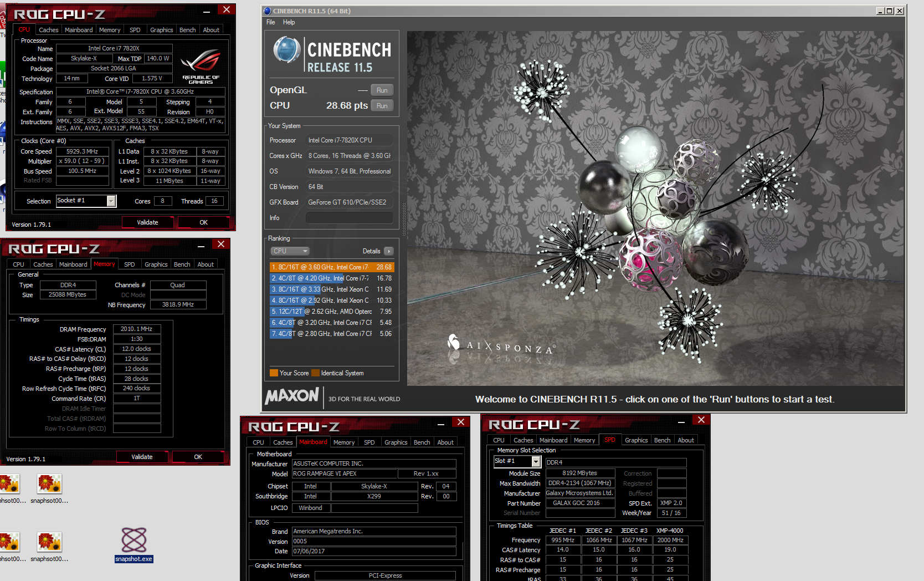Click the Cinebench render preview image

(655, 208)
